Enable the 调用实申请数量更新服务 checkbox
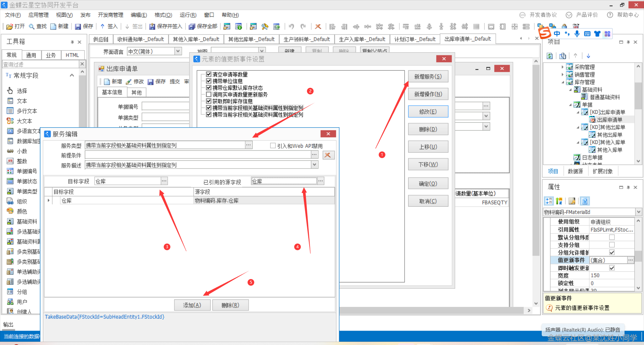This screenshot has height=345, width=644. (x=209, y=94)
